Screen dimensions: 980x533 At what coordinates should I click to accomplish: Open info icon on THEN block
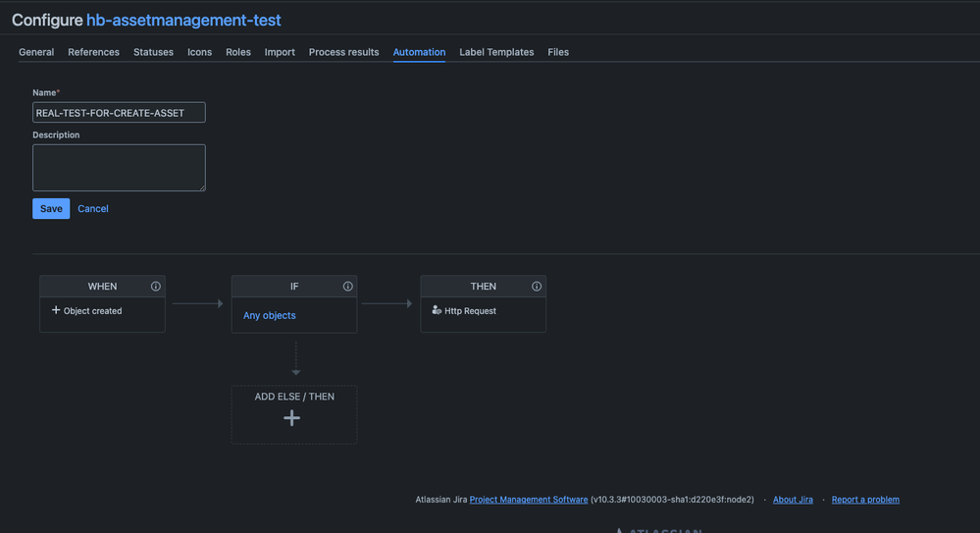pyautogui.click(x=537, y=287)
